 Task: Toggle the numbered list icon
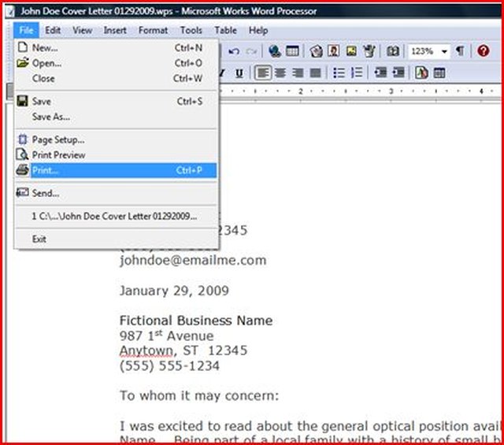[x=357, y=73]
